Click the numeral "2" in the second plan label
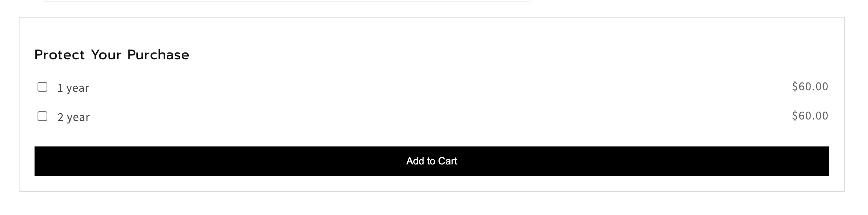 click(60, 117)
